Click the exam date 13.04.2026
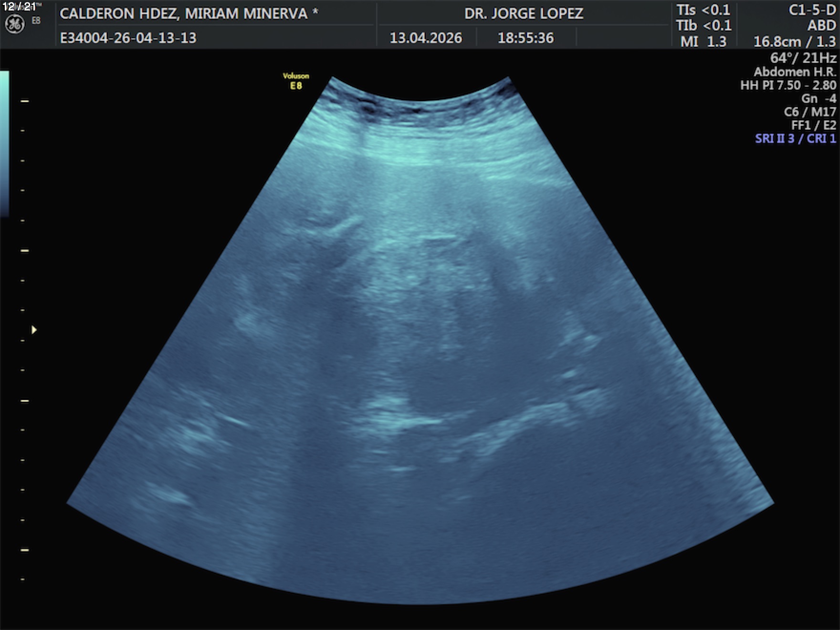 coord(426,38)
